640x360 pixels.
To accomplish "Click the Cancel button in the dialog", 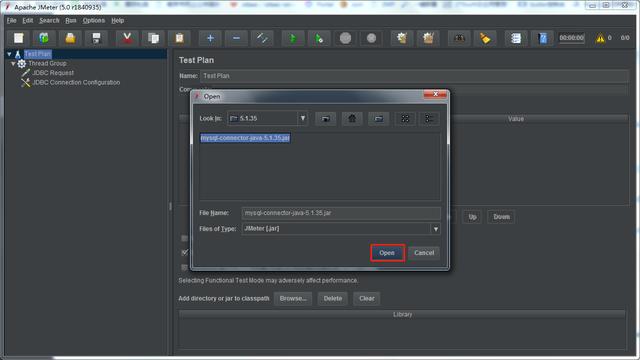I will click(x=424, y=253).
